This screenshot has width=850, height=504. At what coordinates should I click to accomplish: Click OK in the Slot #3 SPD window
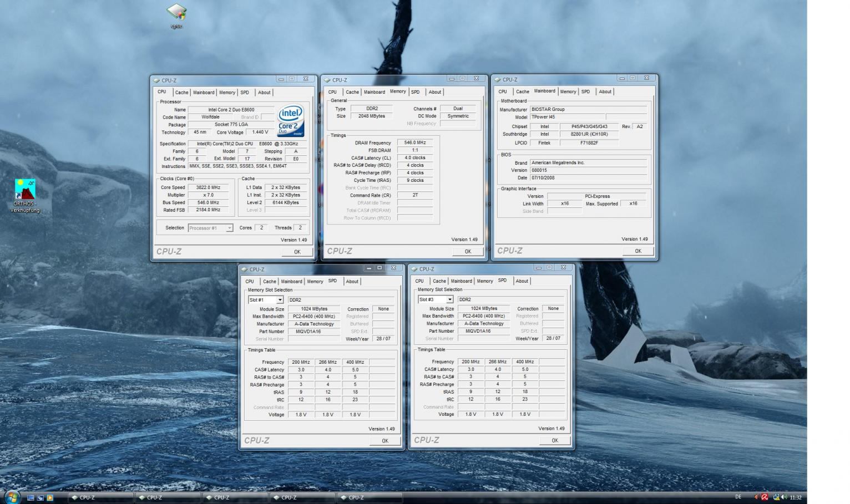[555, 440]
